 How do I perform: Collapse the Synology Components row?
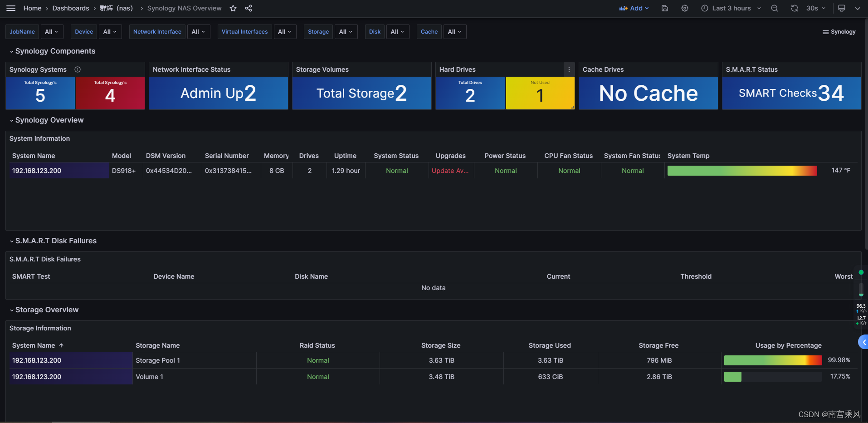pyautogui.click(x=52, y=51)
